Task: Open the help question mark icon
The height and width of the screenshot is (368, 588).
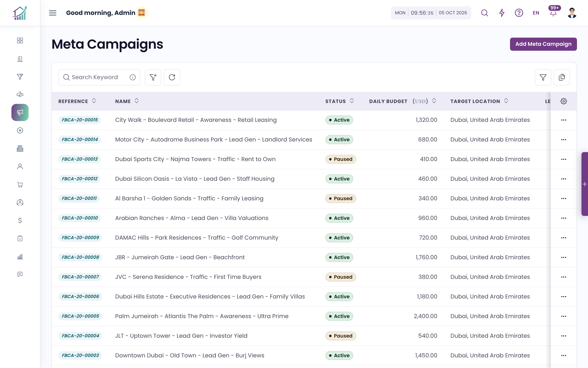Action: pos(519,13)
